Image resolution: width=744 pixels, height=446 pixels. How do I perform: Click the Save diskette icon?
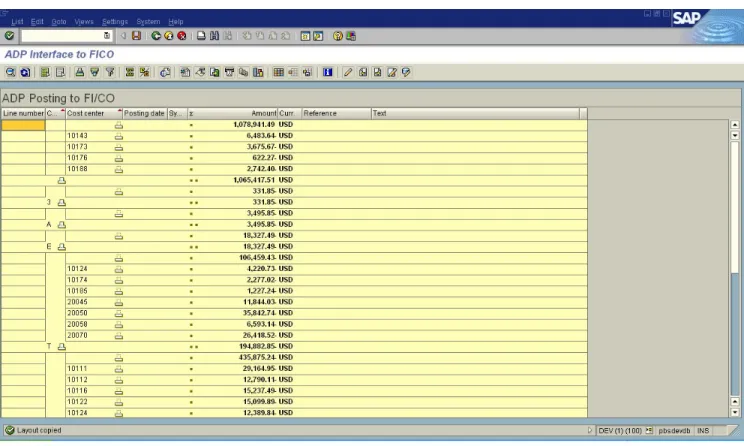pos(137,36)
